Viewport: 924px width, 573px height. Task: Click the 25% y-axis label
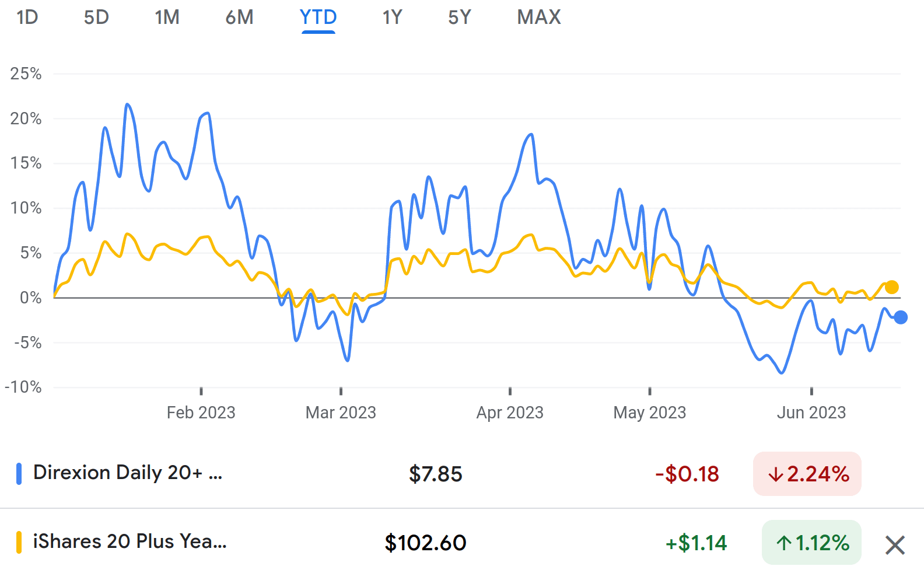(26, 74)
